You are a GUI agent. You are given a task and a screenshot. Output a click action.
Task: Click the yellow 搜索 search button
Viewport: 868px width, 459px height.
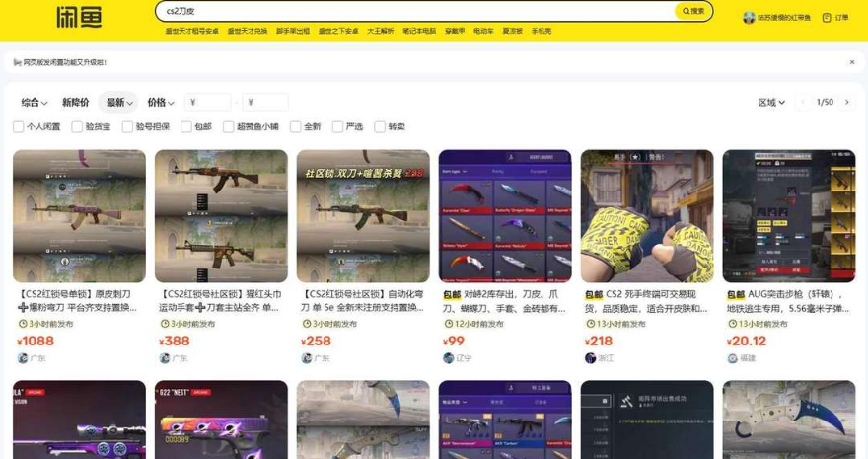point(693,11)
